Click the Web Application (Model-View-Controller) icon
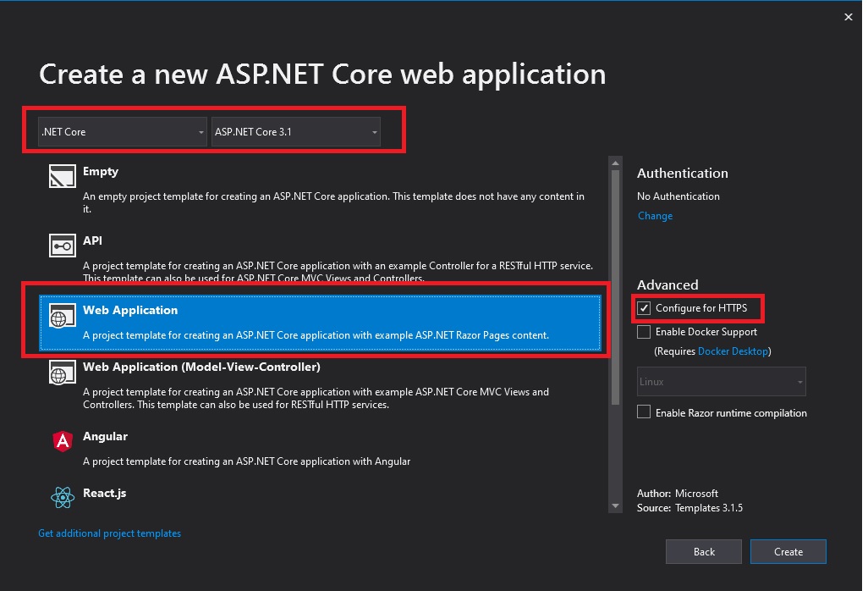Image resolution: width=868 pixels, height=591 pixels. click(x=62, y=373)
